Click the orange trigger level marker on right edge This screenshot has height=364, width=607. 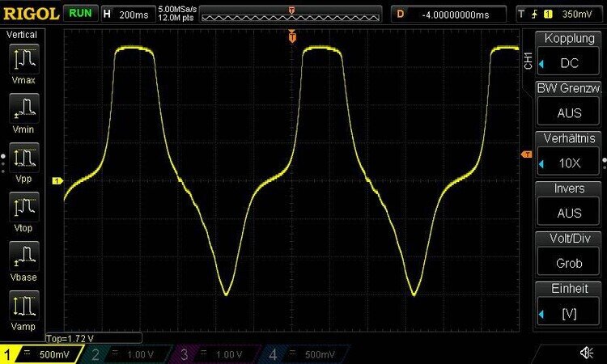pyautogui.click(x=526, y=154)
